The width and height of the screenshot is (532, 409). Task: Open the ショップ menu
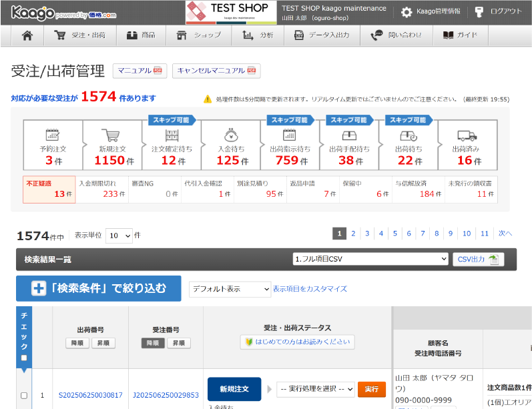(x=199, y=35)
